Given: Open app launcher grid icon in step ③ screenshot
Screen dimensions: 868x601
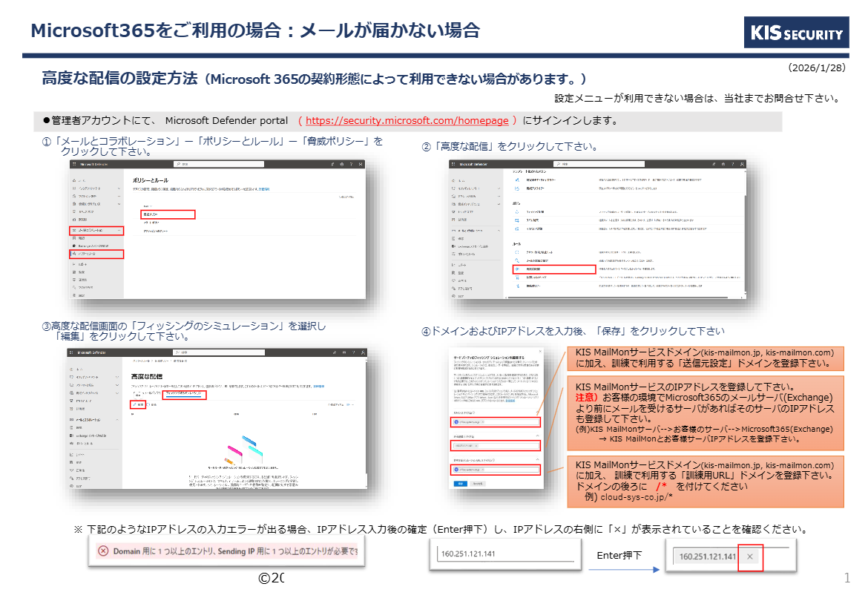Looking at the screenshot, I should pyautogui.click(x=71, y=352).
